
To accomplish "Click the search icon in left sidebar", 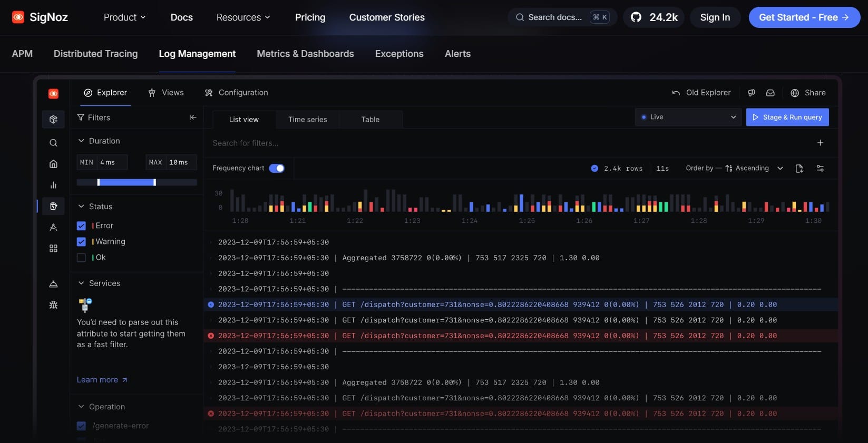I will [53, 143].
